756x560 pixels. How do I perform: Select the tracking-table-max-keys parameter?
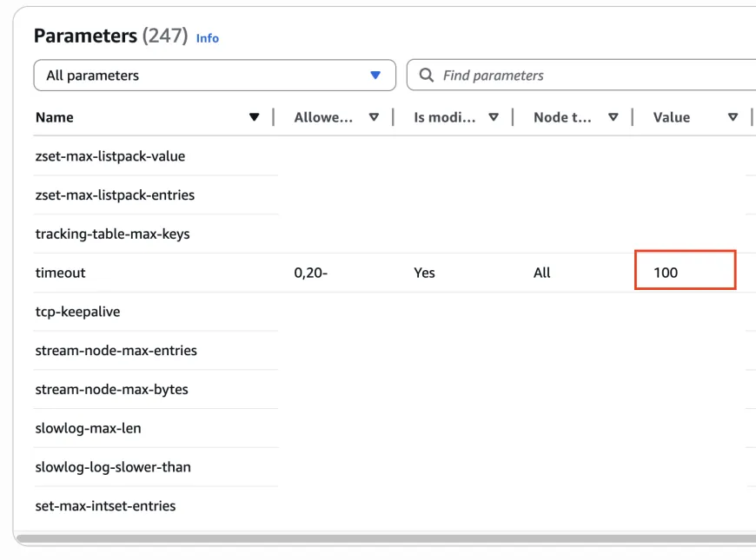coord(112,234)
